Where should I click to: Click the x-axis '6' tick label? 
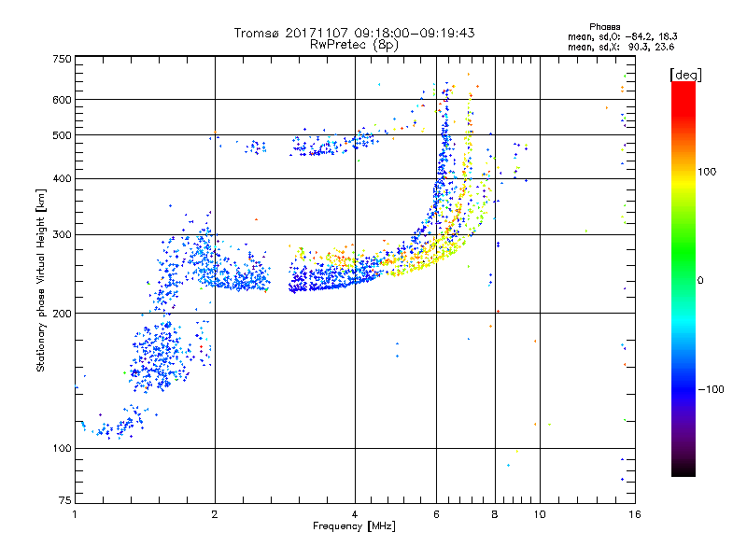pos(436,514)
